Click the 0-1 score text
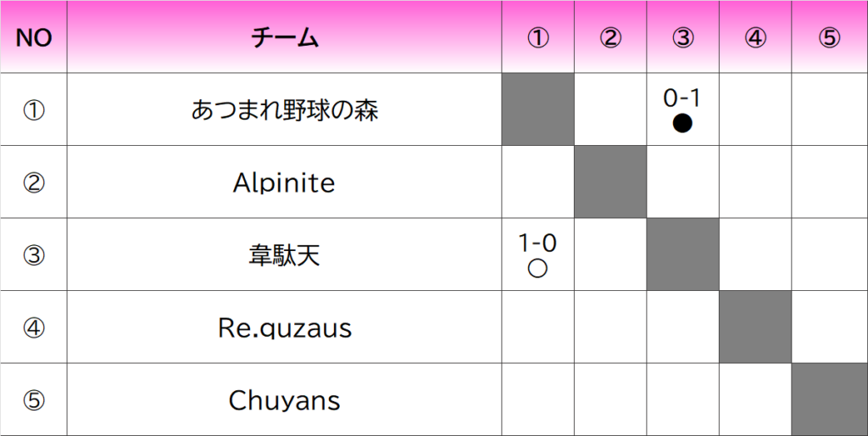868x436 pixels. (x=682, y=98)
